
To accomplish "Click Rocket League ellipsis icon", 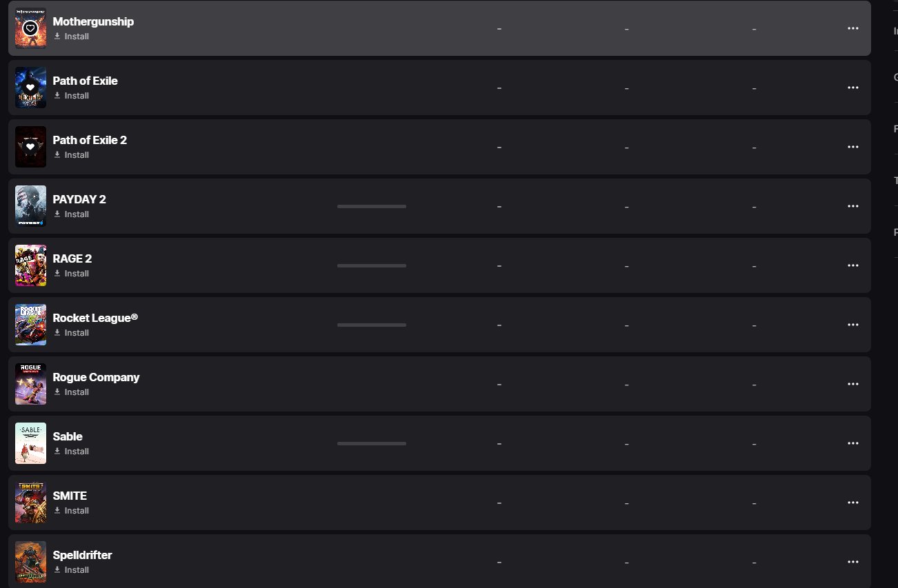I will click(x=852, y=325).
